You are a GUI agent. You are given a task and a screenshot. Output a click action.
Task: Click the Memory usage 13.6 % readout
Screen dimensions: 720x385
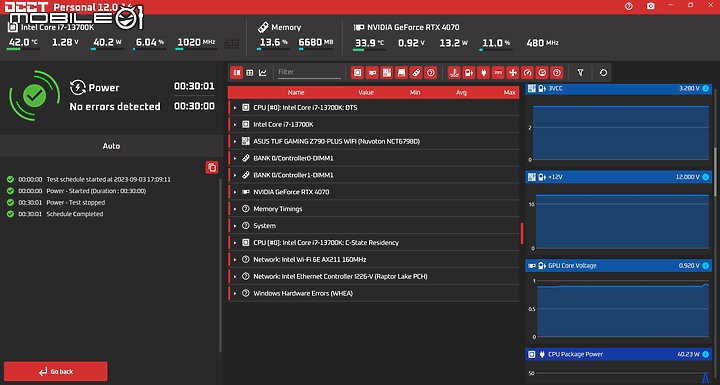pyautogui.click(x=273, y=42)
